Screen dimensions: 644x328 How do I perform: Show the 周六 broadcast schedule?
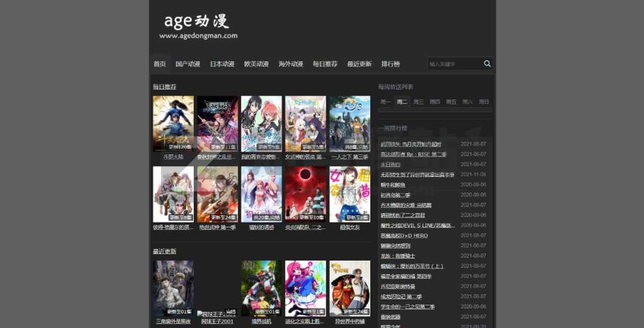click(467, 102)
